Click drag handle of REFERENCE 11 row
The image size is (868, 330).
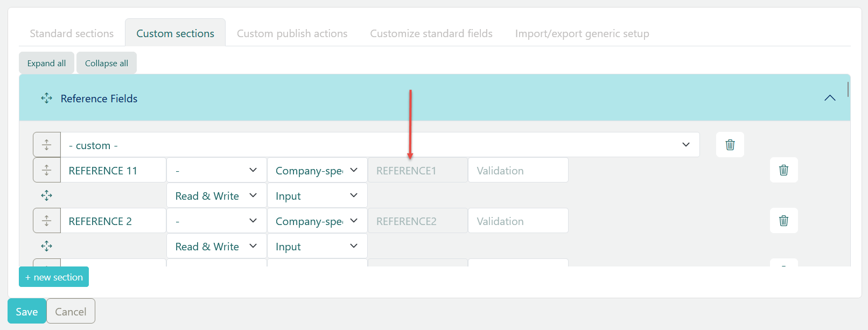pyautogui.click(x=47, y=170)
